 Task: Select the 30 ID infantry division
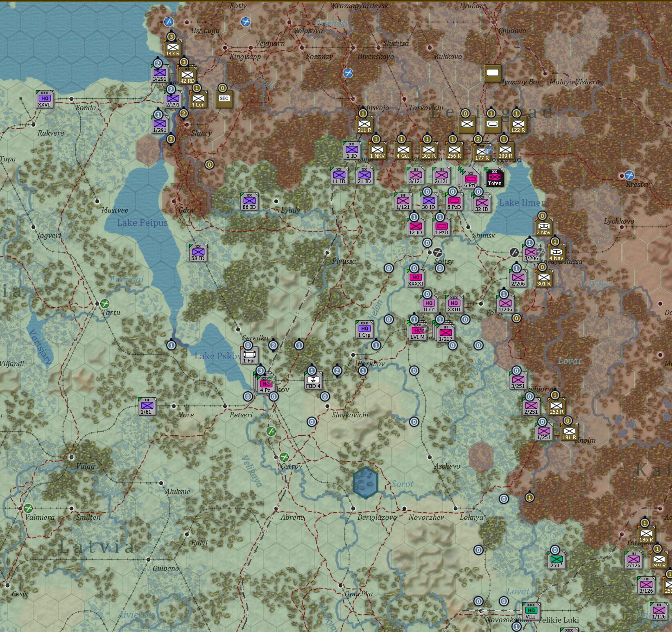(429, 202)
